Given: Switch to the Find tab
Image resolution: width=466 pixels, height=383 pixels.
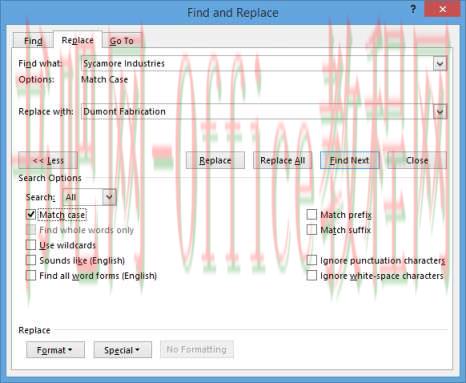Looking at the screenshot, I should [x=33, y=41].
